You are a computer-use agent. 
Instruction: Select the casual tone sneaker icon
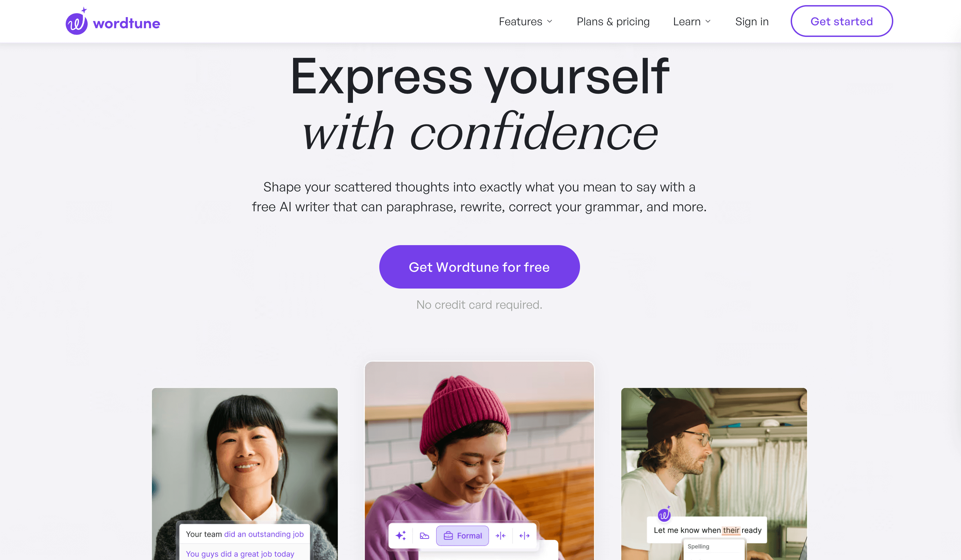click(424, 536)
